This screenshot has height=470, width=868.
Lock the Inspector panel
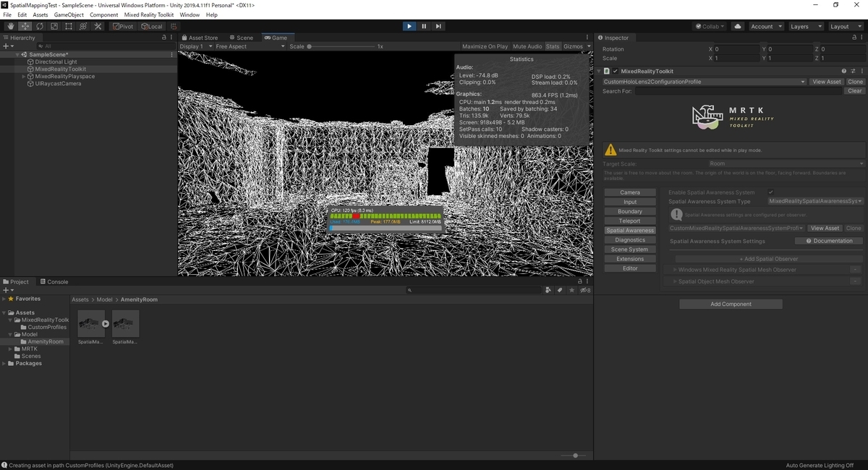coord(854,38)
